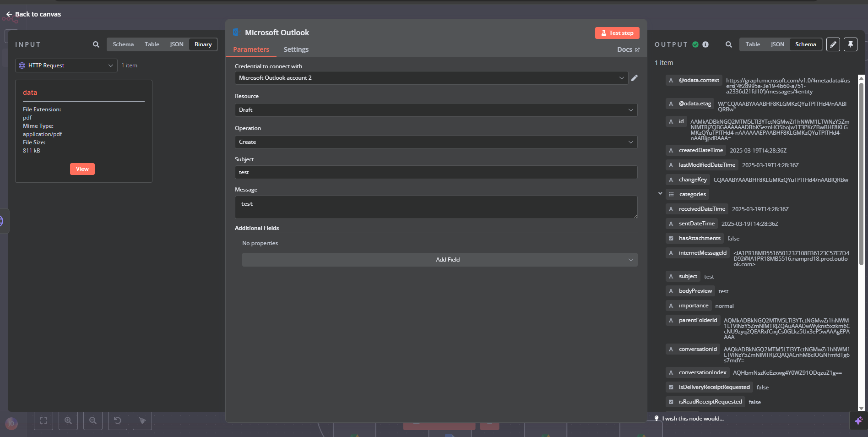Collapse the categories output field

(x=660, y=194)
